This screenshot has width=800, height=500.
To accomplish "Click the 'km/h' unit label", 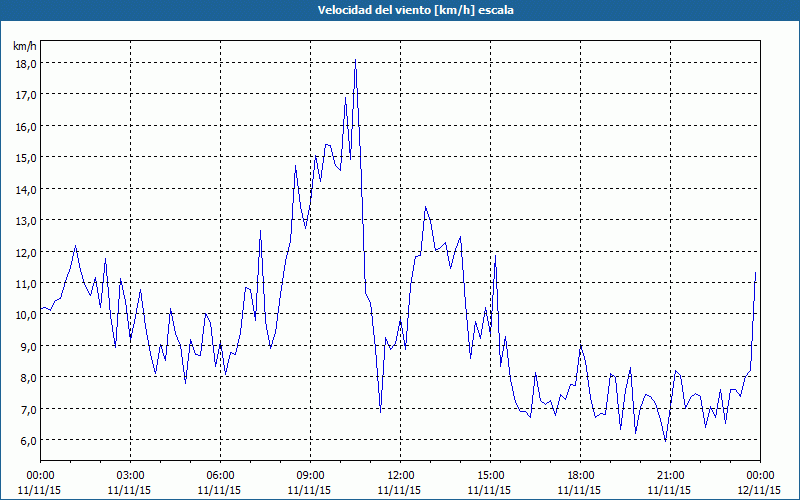I will (24, 46).
